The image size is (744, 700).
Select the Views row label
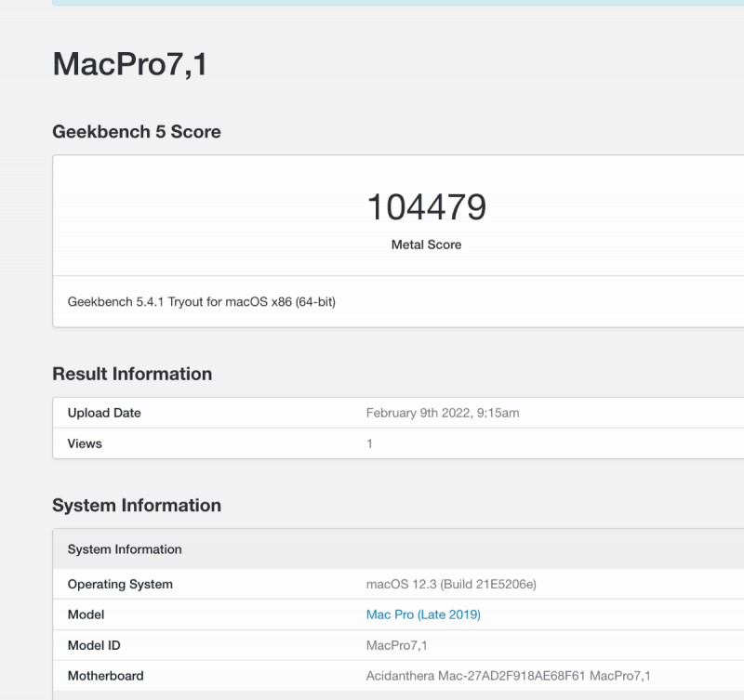point(85,444)
